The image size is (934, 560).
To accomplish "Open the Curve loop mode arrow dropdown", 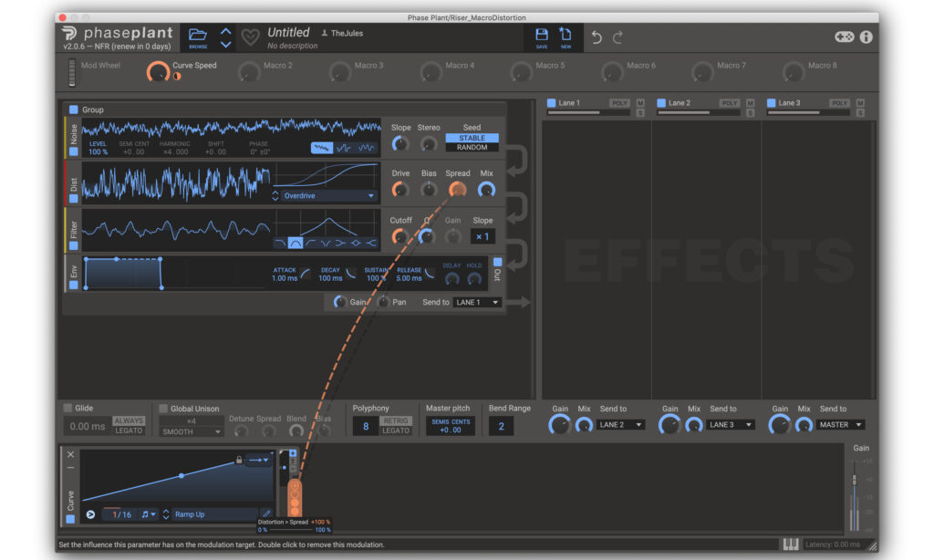I will point(259,460).
